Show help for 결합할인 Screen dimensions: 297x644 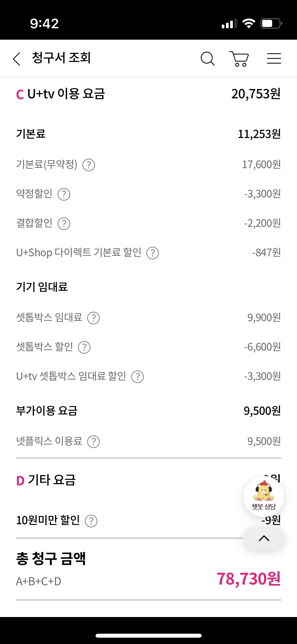[x=64, y=224]
